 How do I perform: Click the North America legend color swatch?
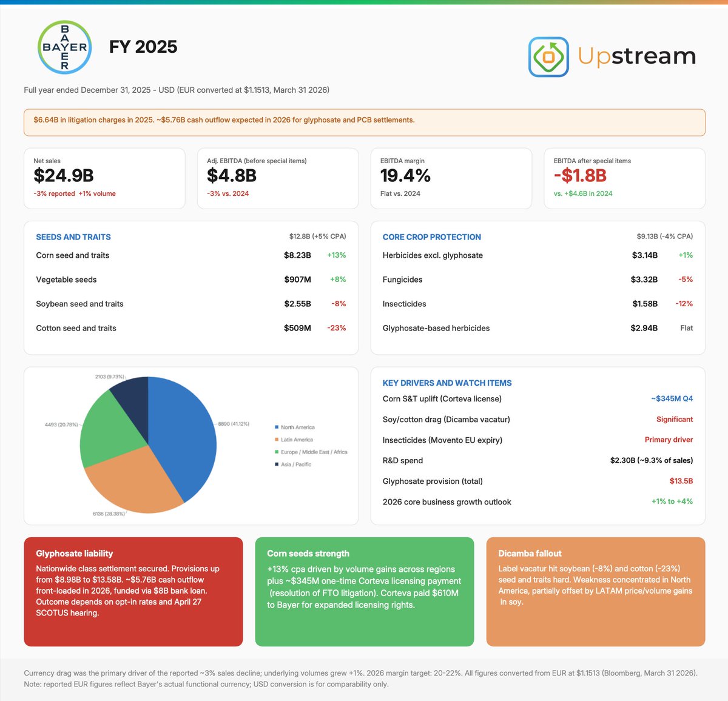(277, 428)
